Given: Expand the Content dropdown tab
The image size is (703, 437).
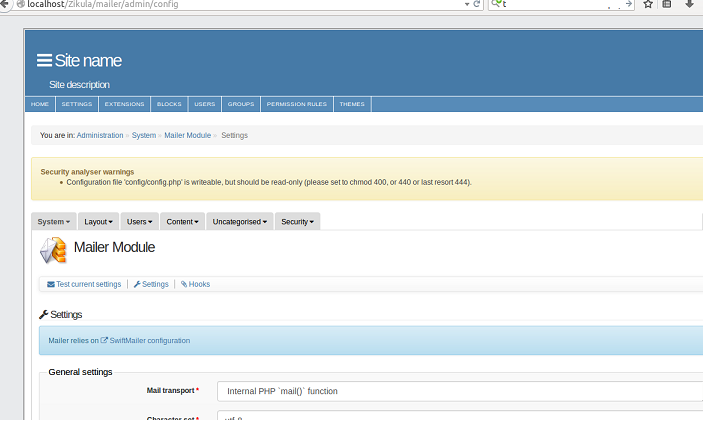Looking at the screenshot, I should point(182,221).
